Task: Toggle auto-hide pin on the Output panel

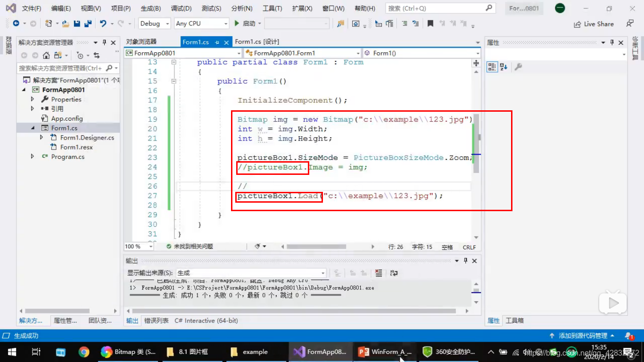Action: coord(466,261)
